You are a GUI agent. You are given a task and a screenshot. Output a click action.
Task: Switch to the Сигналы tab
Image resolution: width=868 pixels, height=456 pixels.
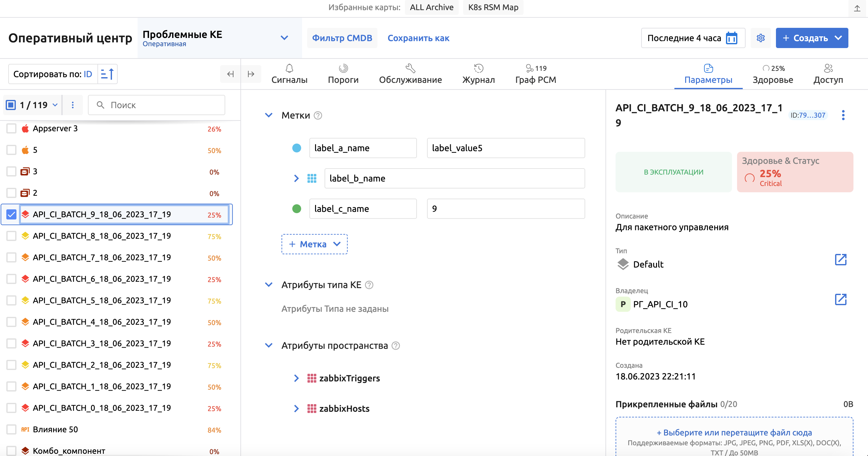(289, 74)
